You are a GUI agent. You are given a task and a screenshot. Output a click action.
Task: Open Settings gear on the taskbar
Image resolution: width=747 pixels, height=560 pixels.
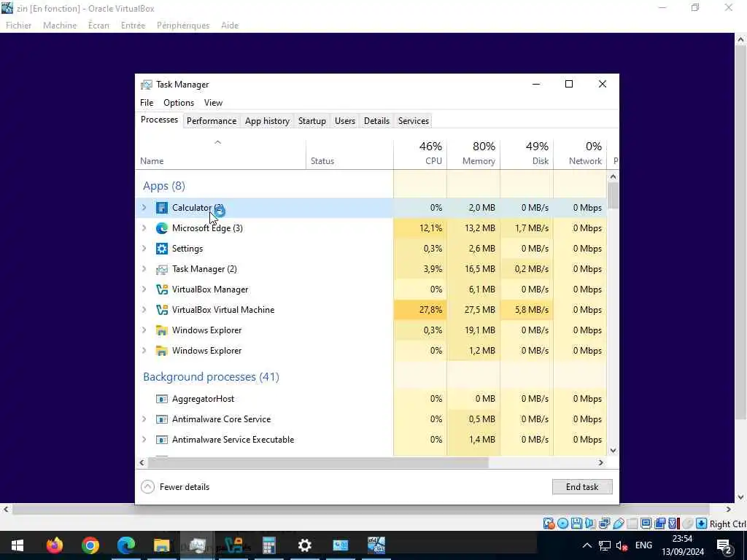tap(304, 545)
